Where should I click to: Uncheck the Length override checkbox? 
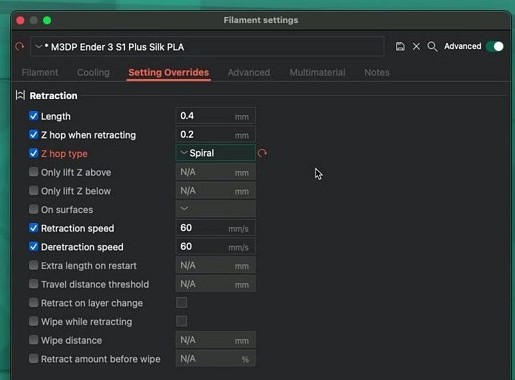click(x=33, y=116)
